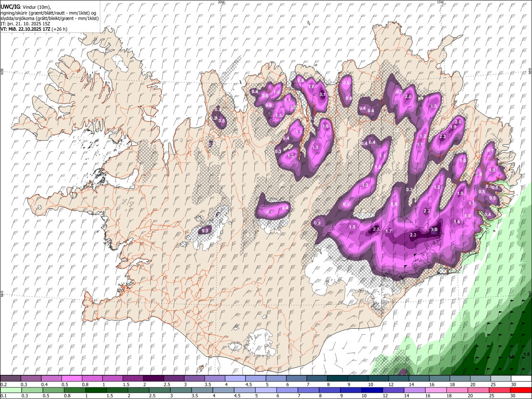Select the '3.0' snowfall value on the map
This screenshot has width=532, height=399.
pos(434,229)
